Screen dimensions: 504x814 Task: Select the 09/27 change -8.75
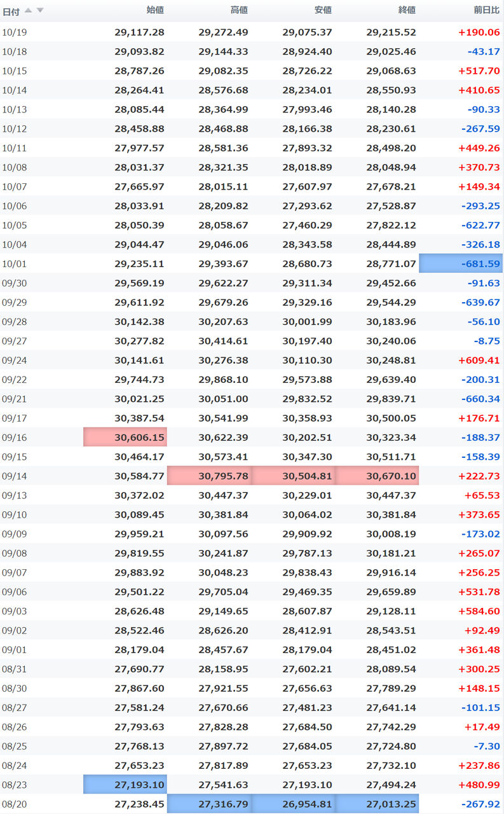(488, 341)
